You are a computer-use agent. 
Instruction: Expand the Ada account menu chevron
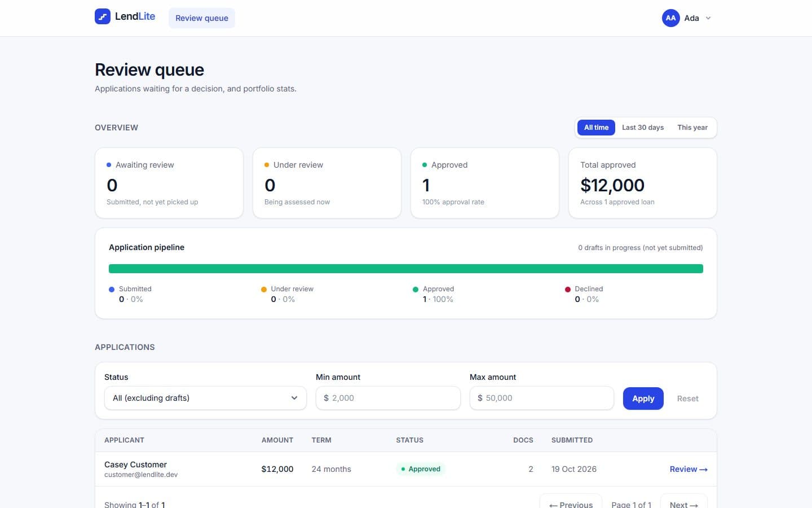[x=708, y=18]
